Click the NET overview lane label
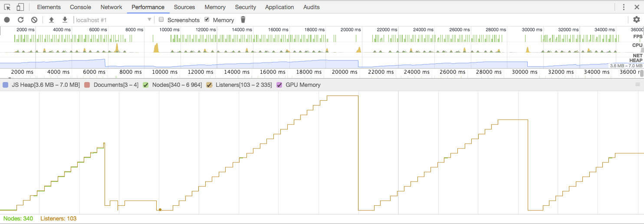 click(x=637, y=56)
